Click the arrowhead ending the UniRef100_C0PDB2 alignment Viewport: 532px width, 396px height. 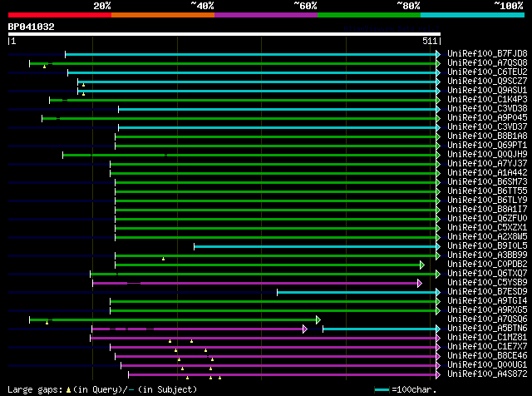point(422,265)
